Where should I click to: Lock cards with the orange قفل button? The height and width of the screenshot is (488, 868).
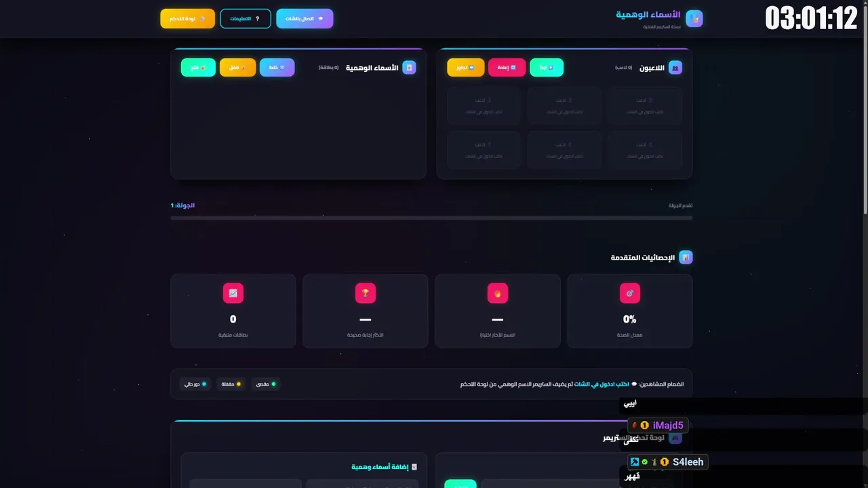click(x=238, y=68)
